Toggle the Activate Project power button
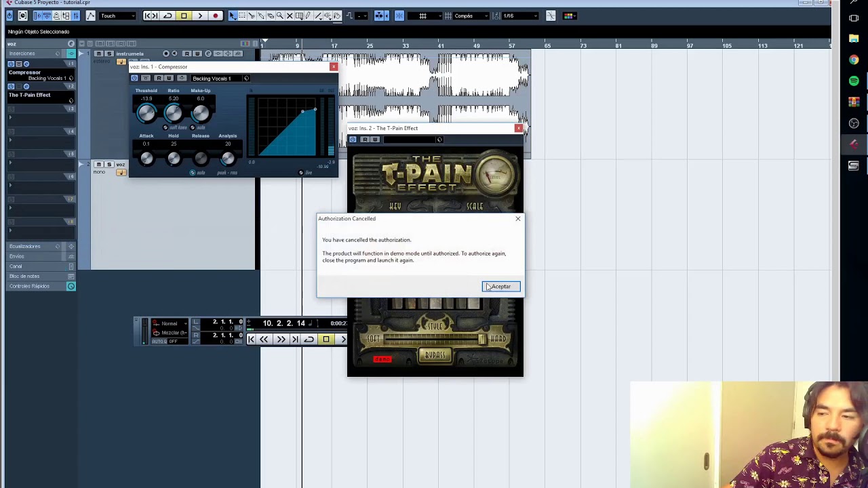 9,16
